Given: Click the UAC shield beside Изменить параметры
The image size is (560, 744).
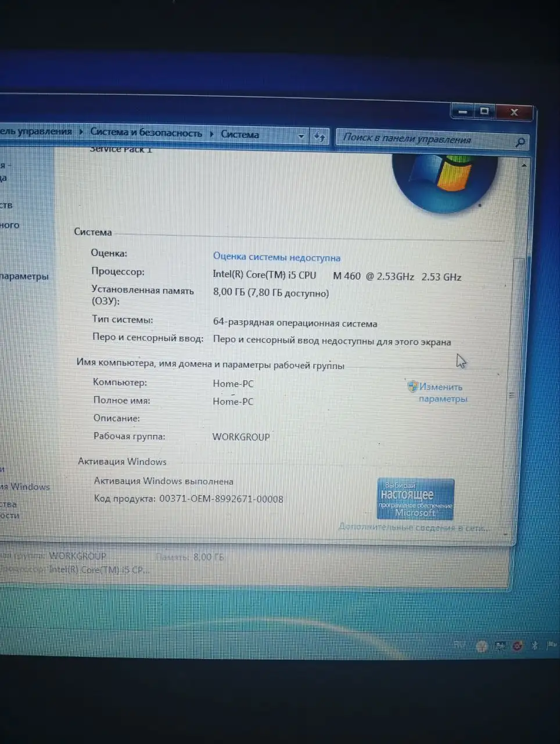Looking at the screenshot, I should (412, 385).
